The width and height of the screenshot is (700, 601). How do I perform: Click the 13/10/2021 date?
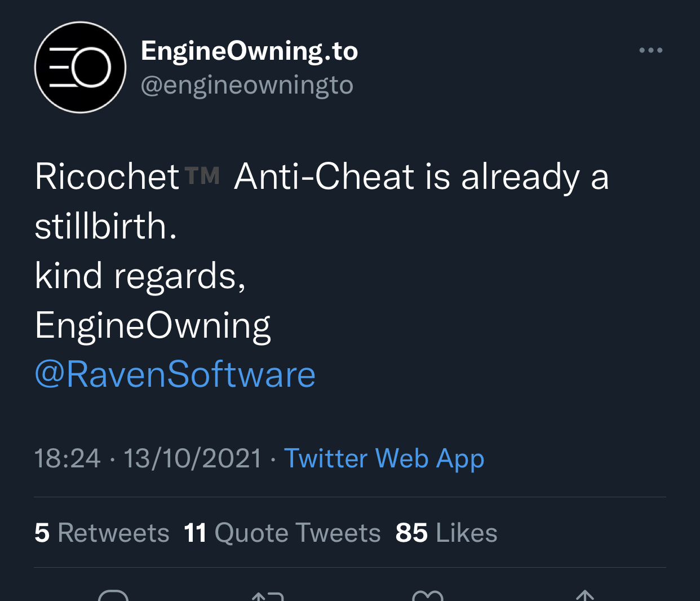(193, 458)
